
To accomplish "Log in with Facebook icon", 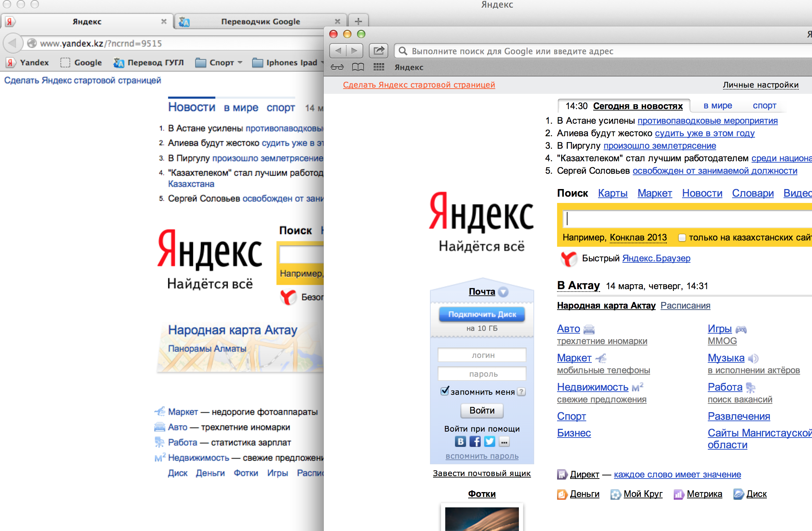I will click(475, 441).
